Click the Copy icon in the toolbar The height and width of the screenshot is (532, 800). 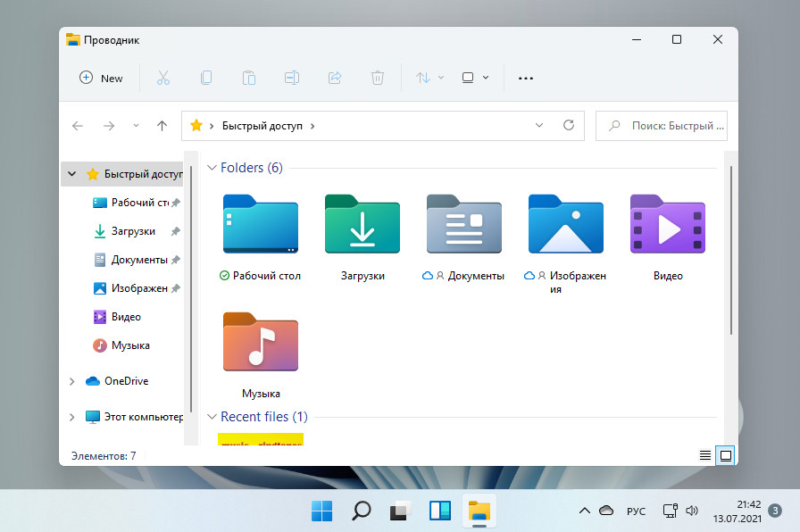click(x=206, y=78)
